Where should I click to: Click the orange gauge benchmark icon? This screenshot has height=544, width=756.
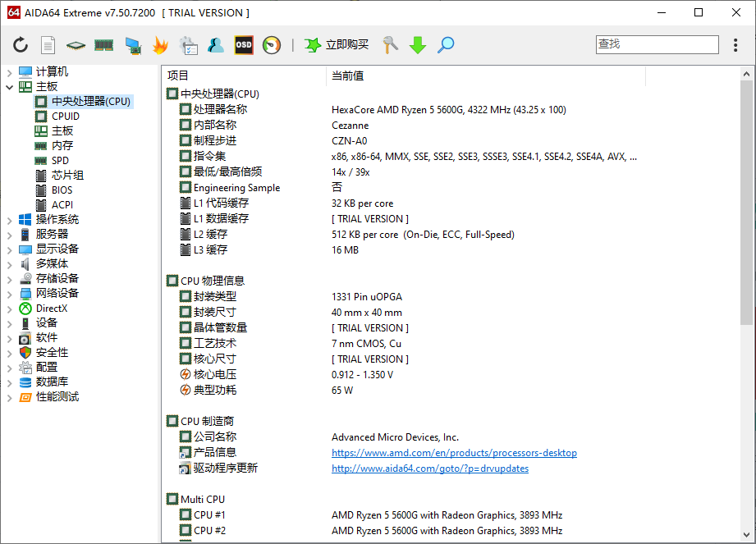click(x=272, y=45)
